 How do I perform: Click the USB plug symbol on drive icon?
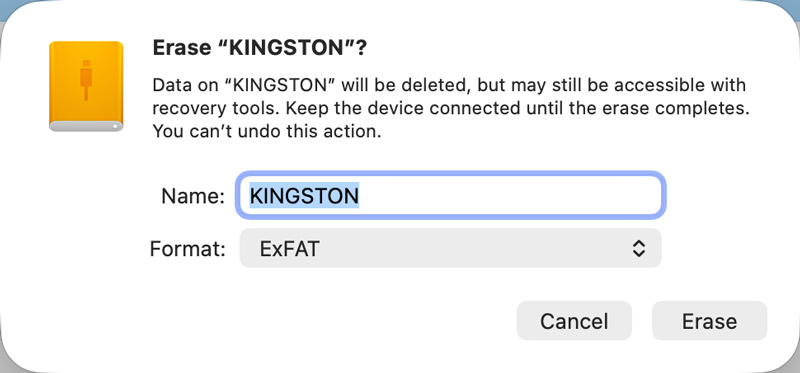86,80
